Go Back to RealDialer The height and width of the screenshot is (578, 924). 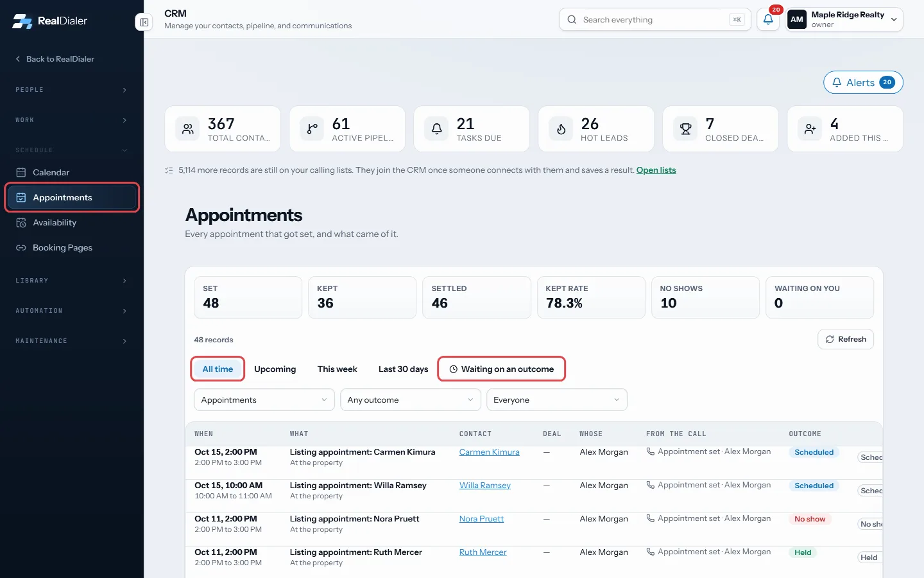pos(55,59)
